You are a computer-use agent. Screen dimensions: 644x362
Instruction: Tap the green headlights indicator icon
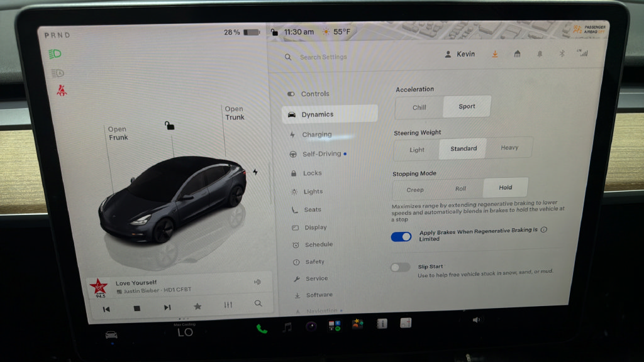tap(55, 54)
